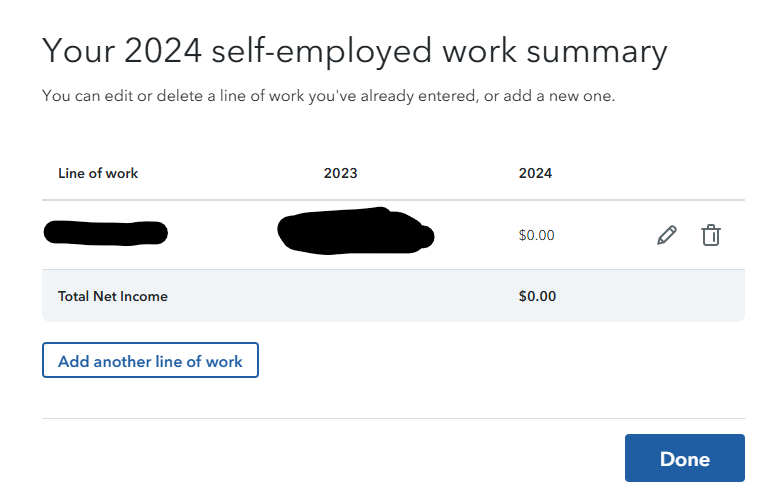Click 'self-employed' in the page heading
The height and width of the screenshot is (504, 776).
tap(322, 51)
